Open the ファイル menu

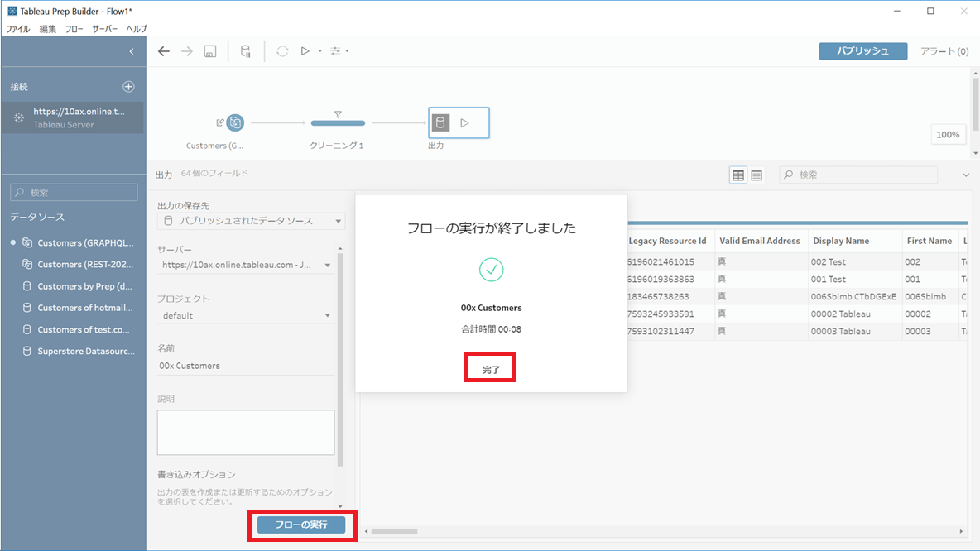[x=18, y=29]
